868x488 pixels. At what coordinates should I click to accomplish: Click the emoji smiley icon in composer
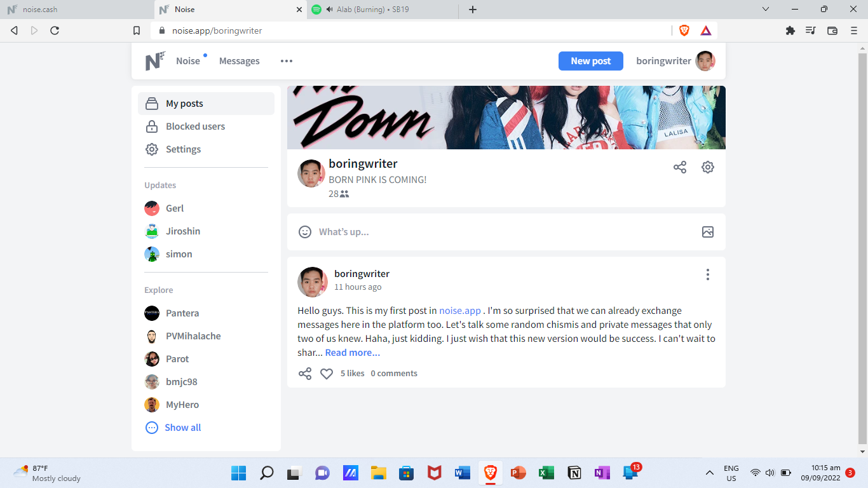pyautogui.click(x=305, y=232)
